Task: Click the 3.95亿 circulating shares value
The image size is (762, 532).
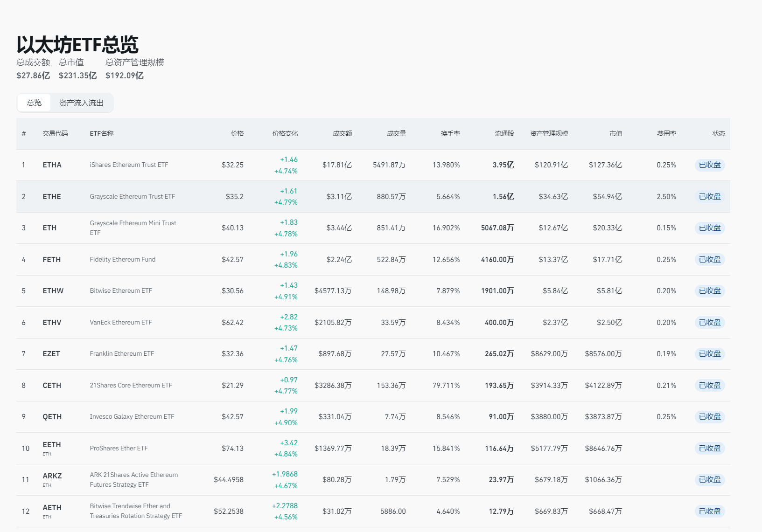Action: pos(503,165)
